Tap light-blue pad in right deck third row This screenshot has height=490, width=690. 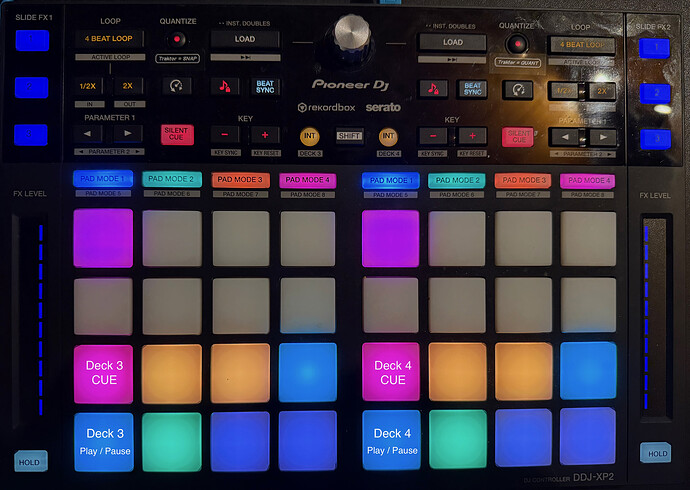coord(588,370)
